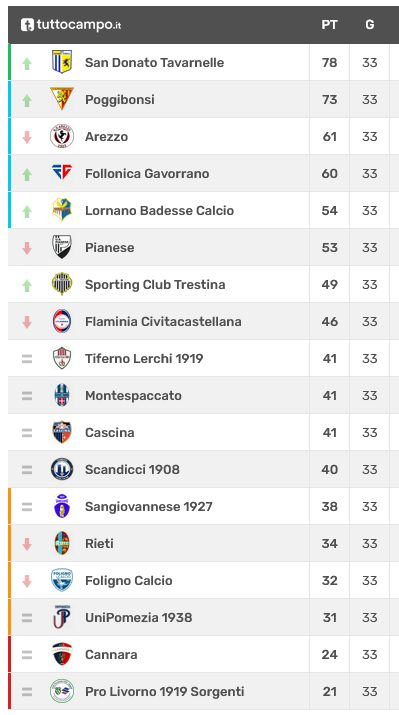
Task: Open the Flaminia Civitacastellana team page
Action: 163,321
